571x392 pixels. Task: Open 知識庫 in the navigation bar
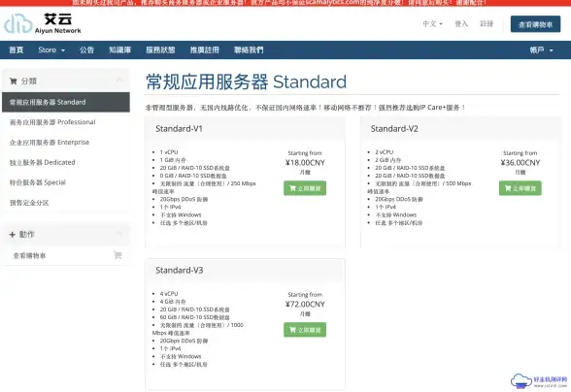[x=120, y=49]
